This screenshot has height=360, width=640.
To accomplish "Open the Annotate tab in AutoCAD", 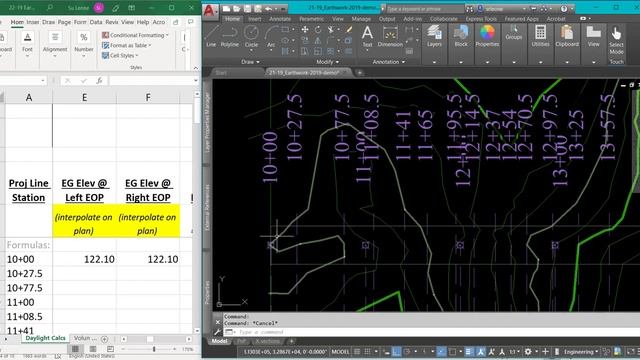I will (x=280, y=19).
